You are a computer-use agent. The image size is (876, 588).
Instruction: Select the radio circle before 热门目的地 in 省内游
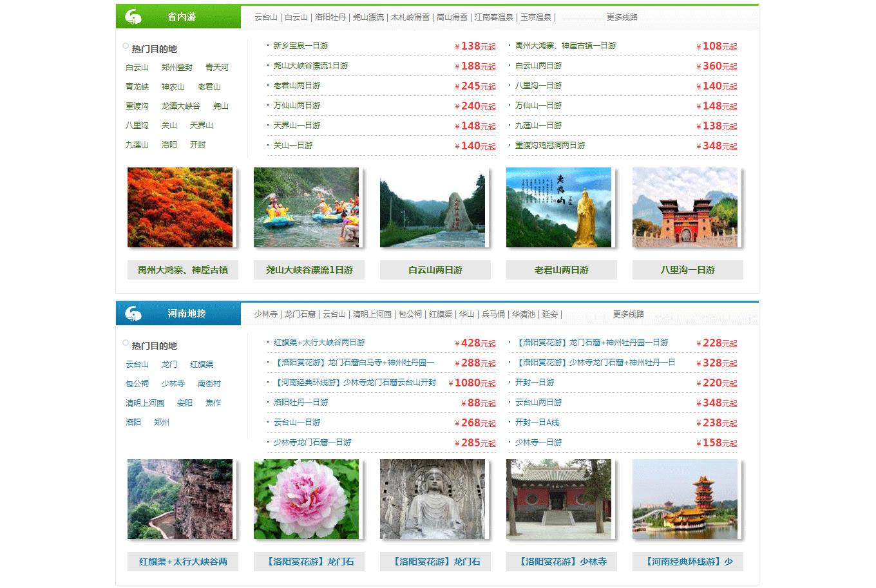(x=124, y=44)
